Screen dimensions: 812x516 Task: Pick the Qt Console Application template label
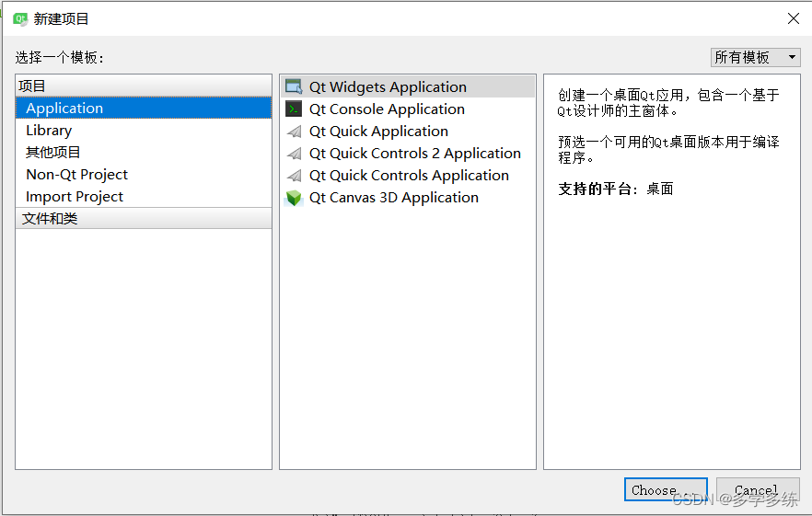(387, 109)
